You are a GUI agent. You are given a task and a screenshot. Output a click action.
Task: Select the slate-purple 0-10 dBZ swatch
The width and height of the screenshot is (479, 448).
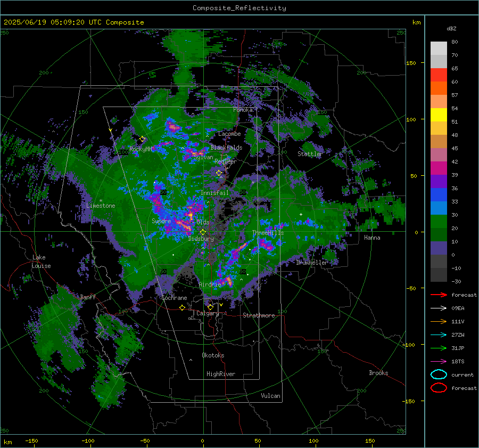tap(439, 248)
